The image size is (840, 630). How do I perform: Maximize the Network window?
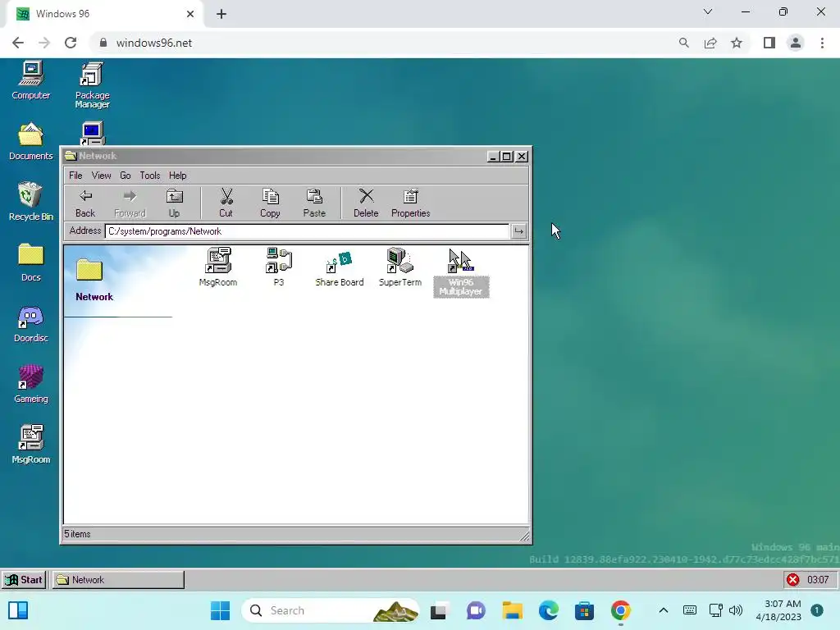click(507, 157)
